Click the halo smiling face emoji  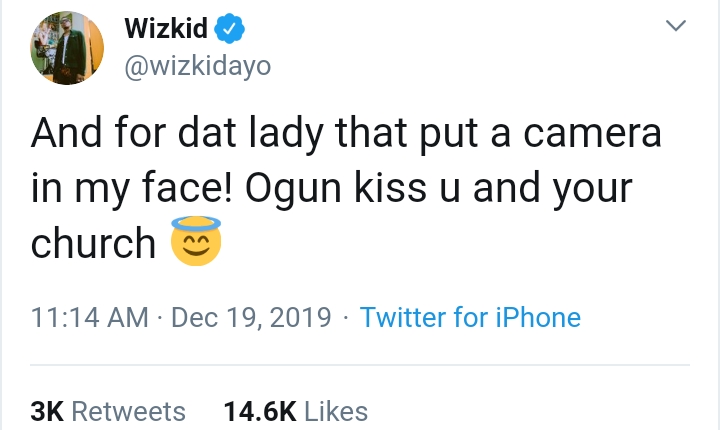tap(196, 244)
